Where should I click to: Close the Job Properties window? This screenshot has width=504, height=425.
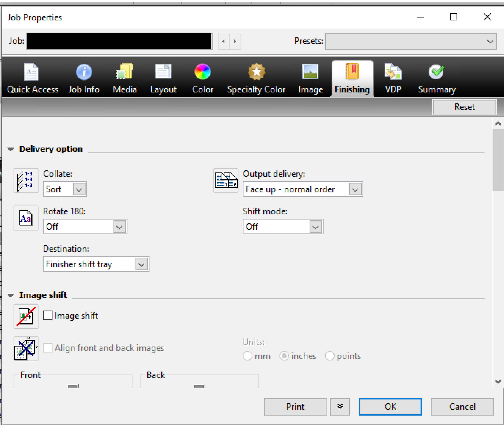tap(487, 17)
